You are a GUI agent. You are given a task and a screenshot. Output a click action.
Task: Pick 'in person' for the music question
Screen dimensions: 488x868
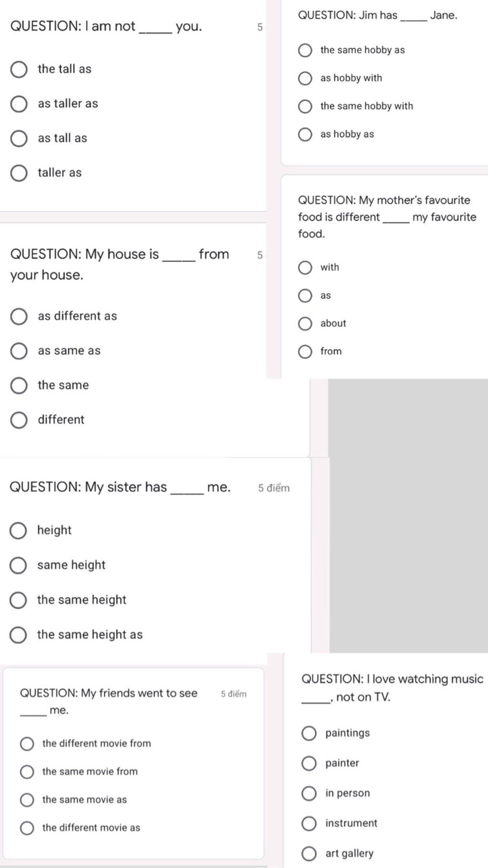[309, 794]
